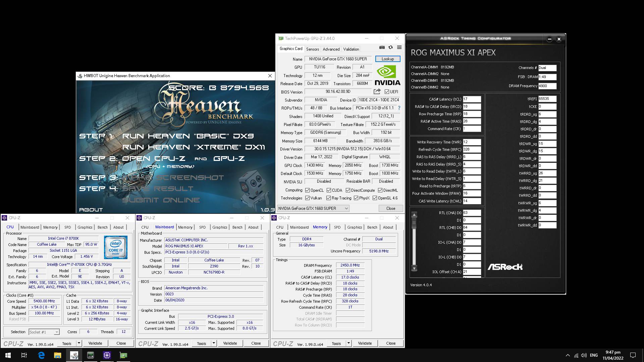Open the Socket #1 selection dropdown
Viewport: 644px width, 362px height.
pos(44,332)
